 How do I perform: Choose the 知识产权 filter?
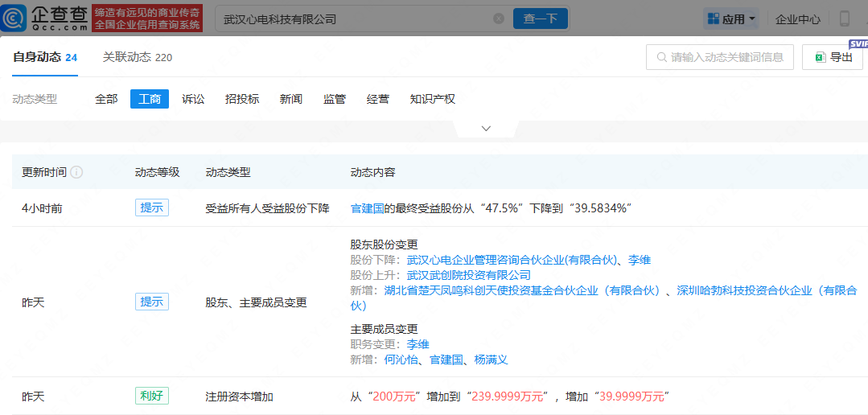point(432,99)
